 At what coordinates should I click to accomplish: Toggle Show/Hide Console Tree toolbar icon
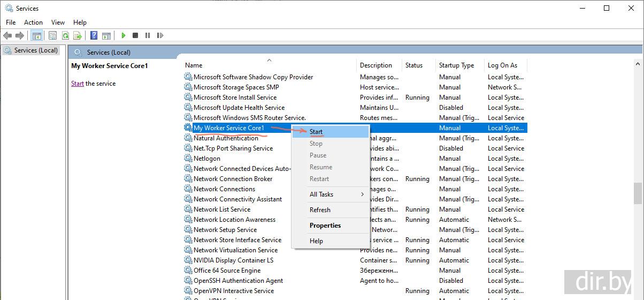click(x=36, y=35)
